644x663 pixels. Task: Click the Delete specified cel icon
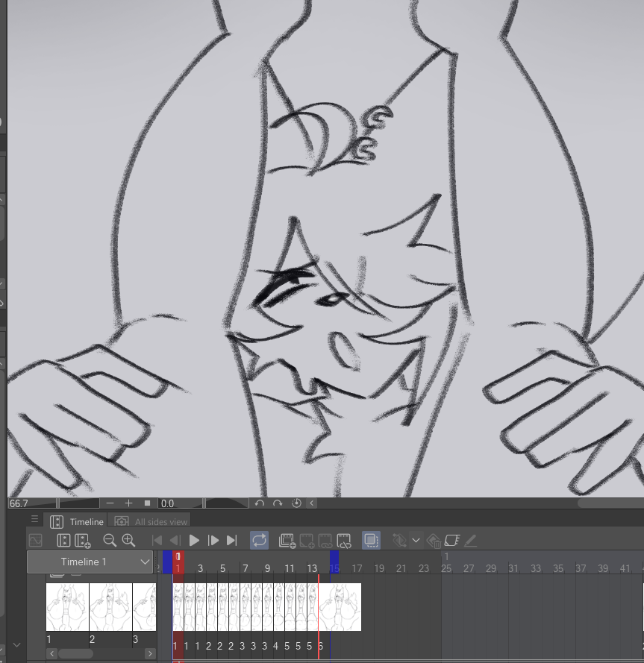[x=344, y=541]
